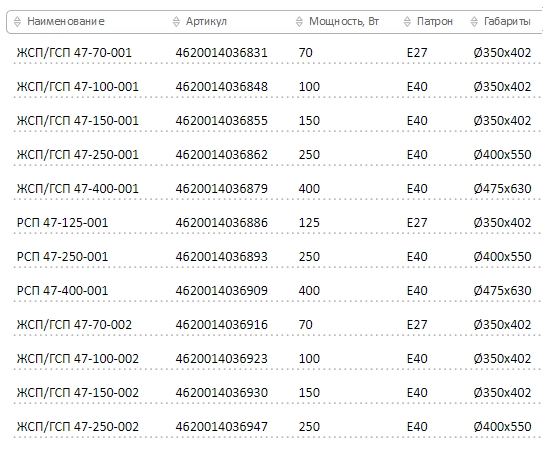Sort table by Наименование arrows icon
The width and height of the screenshot is (543, 449).
click(17, 22)
